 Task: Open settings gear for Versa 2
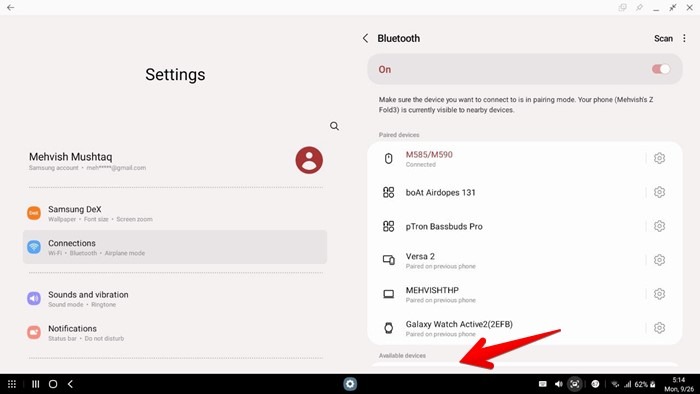659,260
